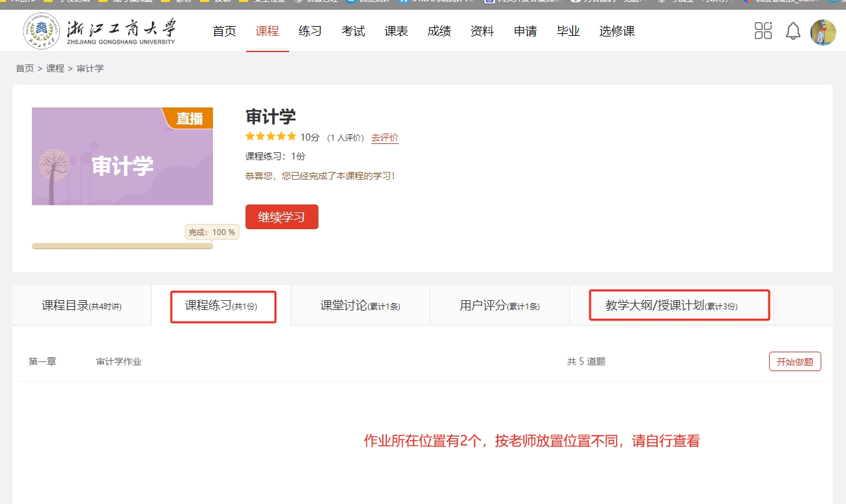This screenshot has width=846, height=504.
Task: Click the 课程 breadcrumb link
Action: click(x=55, y=68)
